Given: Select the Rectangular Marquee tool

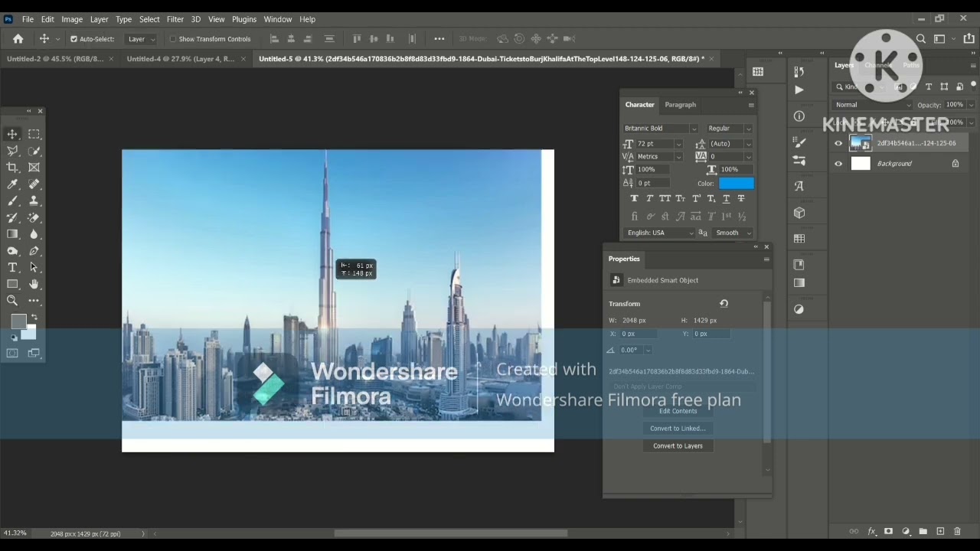Looking at the screenshot, I should (x=34, y=134).
